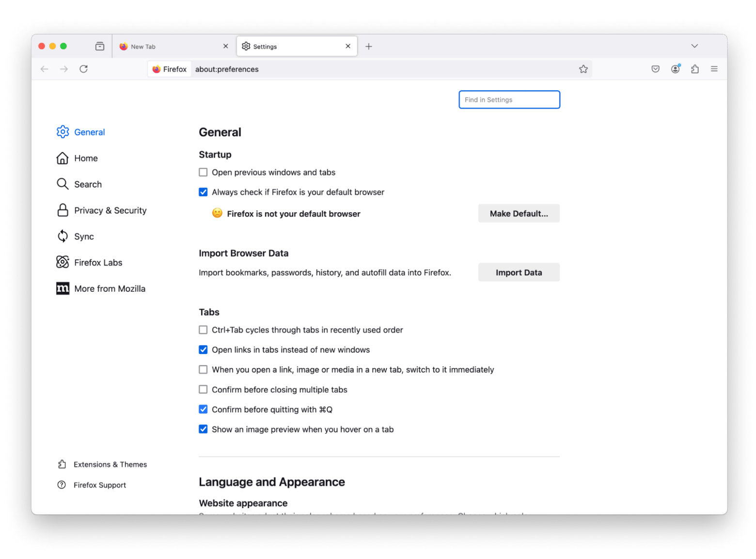The width and height of the screenshot is (756, 559).
Task: Click the New Tab Firefox favicon
Action: (124, 47)
